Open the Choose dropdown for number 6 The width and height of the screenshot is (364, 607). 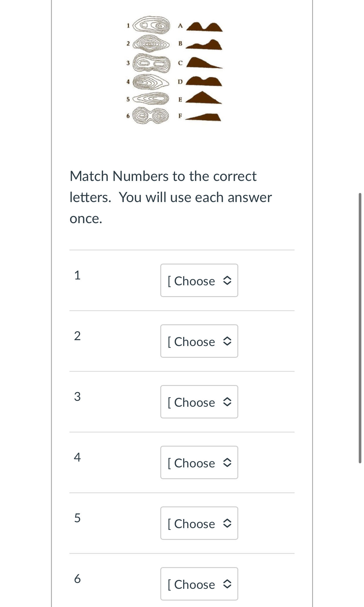tap(199, 584)
